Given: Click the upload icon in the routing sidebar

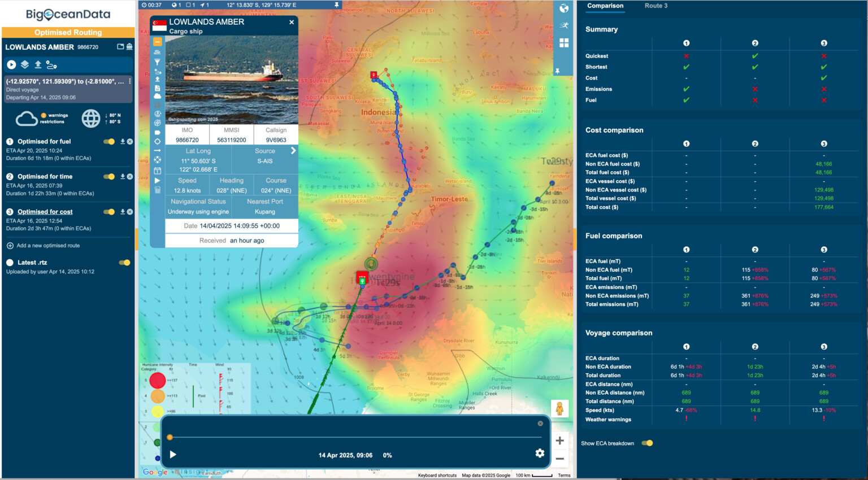Looking at the screenshot, I should point(37,64).
